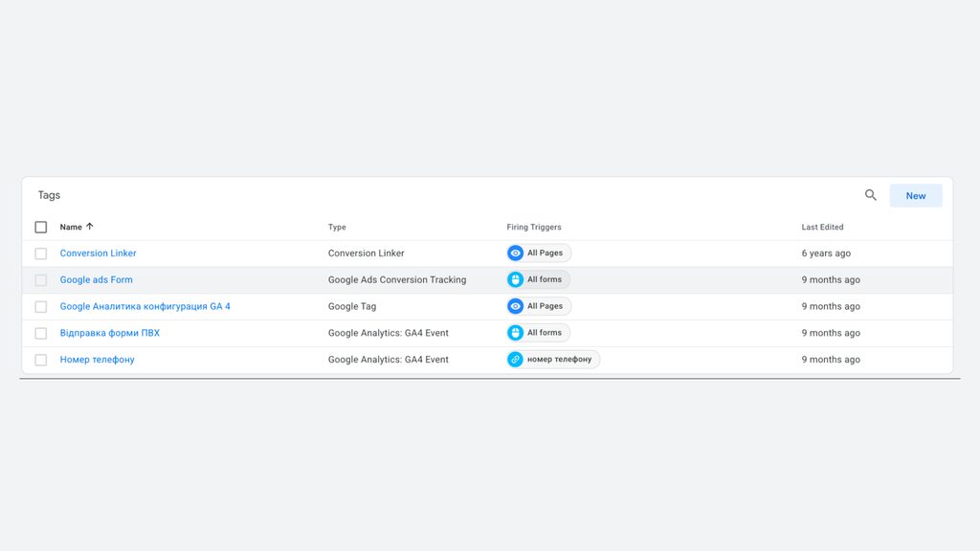Click the All Pages eye icon in Google Tag row

click(515, 306)
